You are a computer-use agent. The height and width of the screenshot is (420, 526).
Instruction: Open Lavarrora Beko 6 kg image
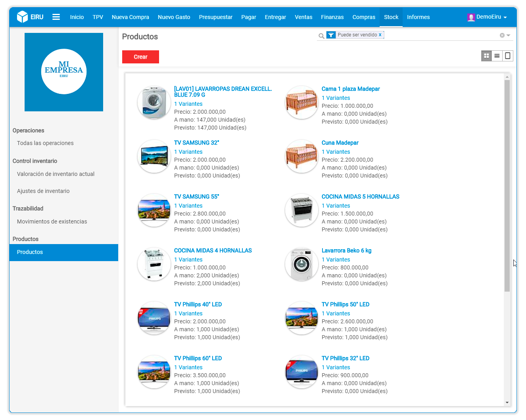(x=301, y=264)
